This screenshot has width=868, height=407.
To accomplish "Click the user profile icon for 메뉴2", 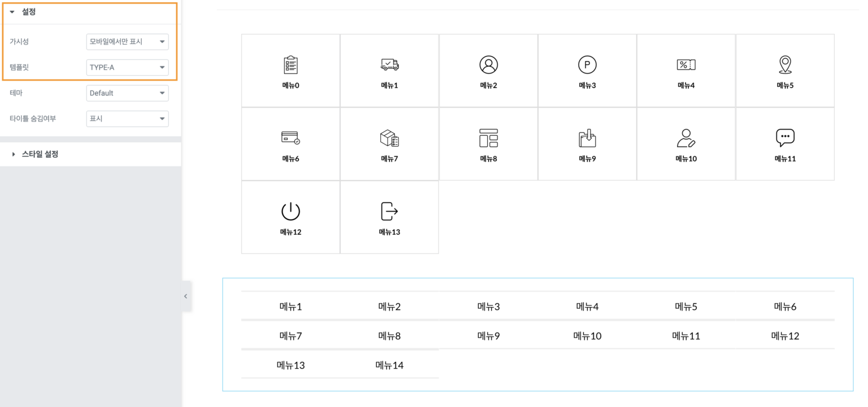I will 488,65.
